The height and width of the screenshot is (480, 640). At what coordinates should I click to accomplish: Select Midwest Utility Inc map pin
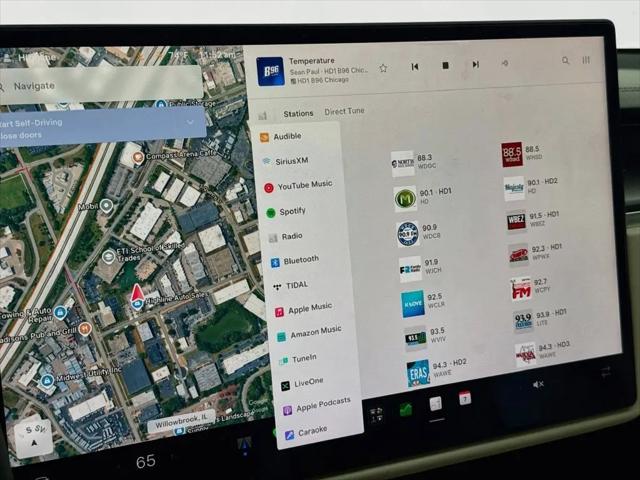(47, 381)
